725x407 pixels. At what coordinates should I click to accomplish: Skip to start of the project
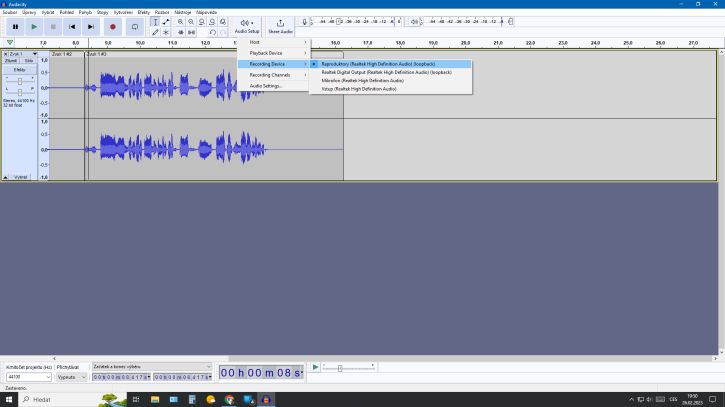[x=72, y=27]
